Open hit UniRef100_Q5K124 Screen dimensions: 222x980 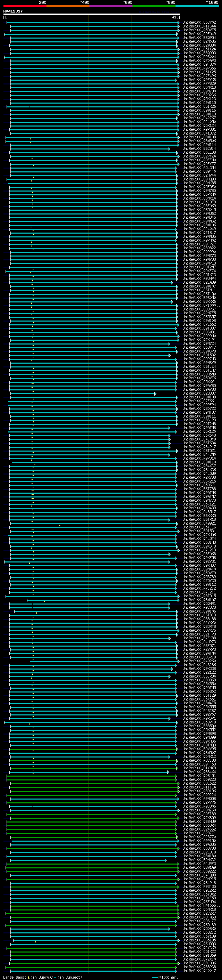click(199, 126)
